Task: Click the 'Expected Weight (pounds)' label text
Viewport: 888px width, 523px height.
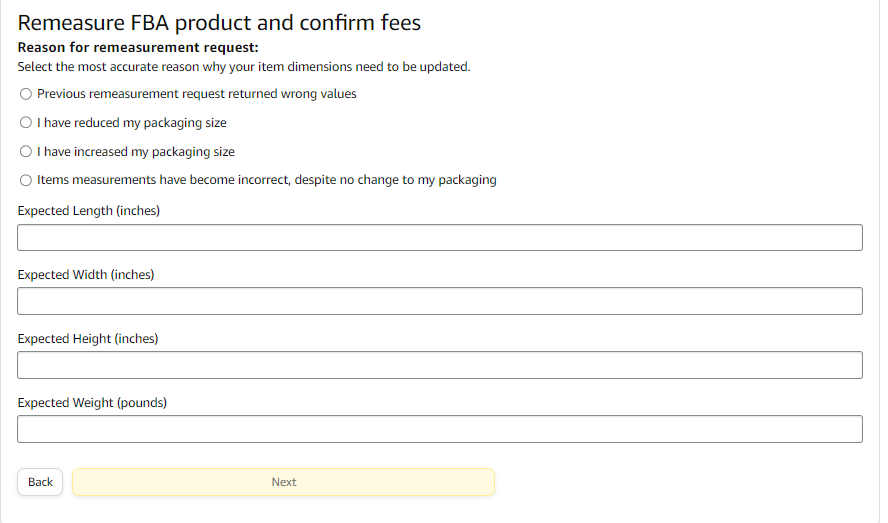Action: [x=92, y=403]
